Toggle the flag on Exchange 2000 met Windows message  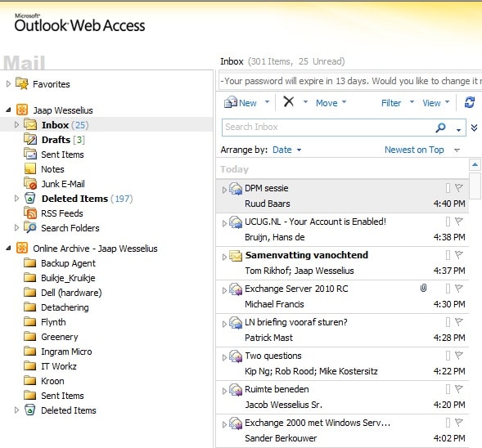[x=459, y=423]
